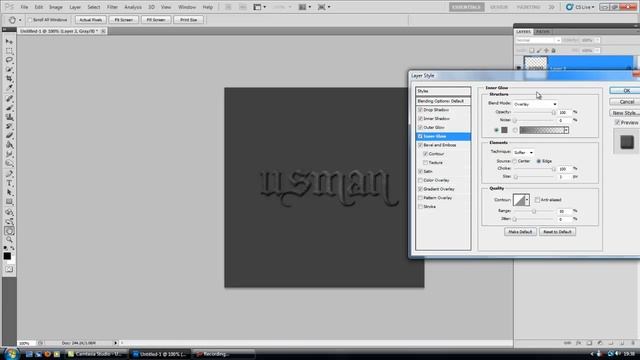Select the History Brush tool
This screenshot has width=640, height=360.
9,126
